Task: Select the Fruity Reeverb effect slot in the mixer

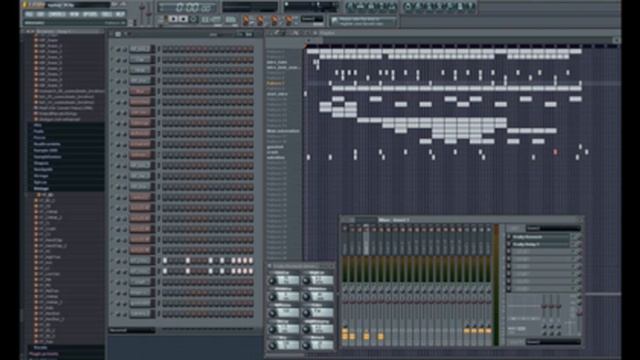Action: tap(541, 237)
